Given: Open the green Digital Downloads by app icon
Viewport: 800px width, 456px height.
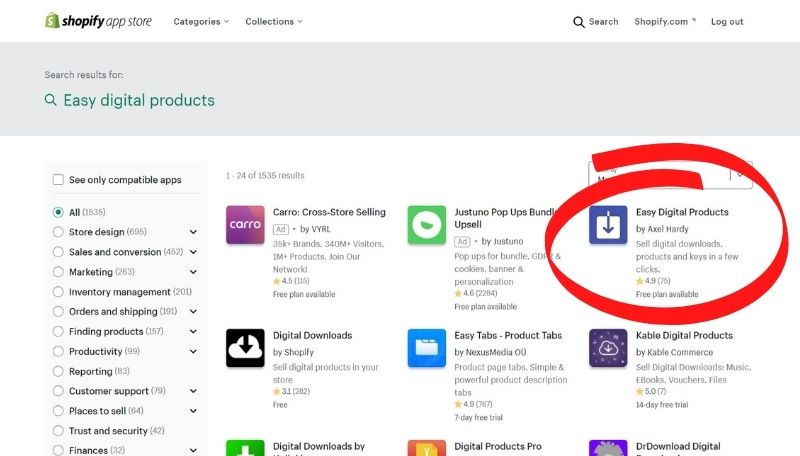Looking at the screenshot, I should pos(245,448).
